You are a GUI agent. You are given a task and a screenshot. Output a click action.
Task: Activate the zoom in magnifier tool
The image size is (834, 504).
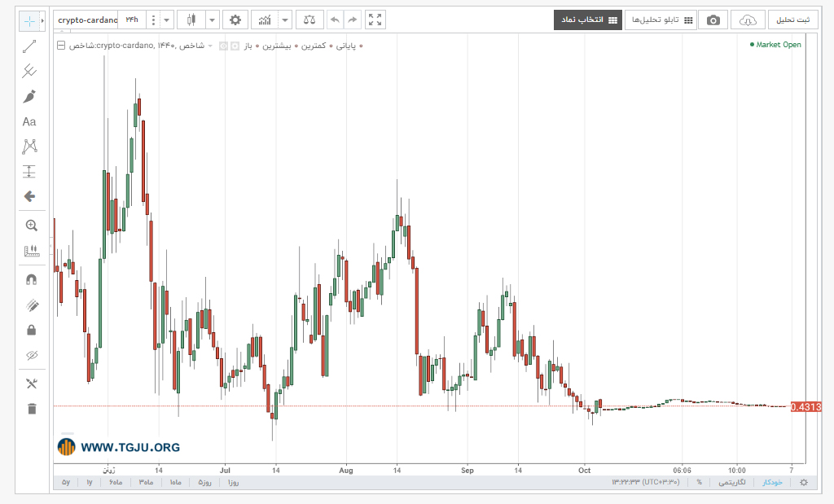(32, 226)
